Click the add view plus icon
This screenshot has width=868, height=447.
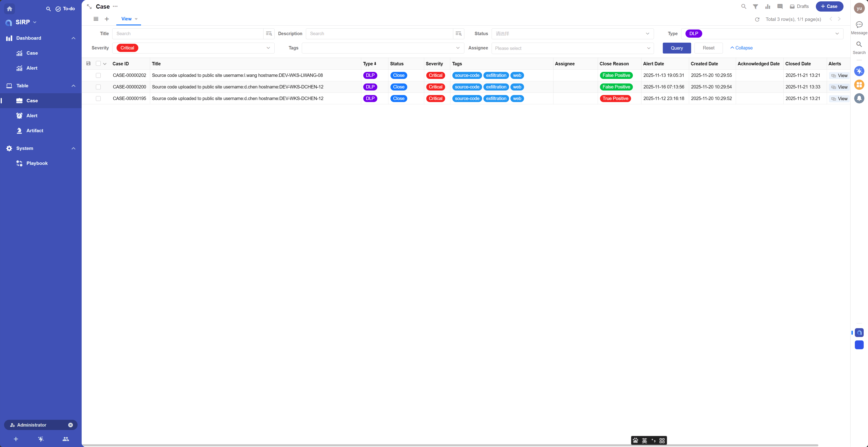click(107, 19)
